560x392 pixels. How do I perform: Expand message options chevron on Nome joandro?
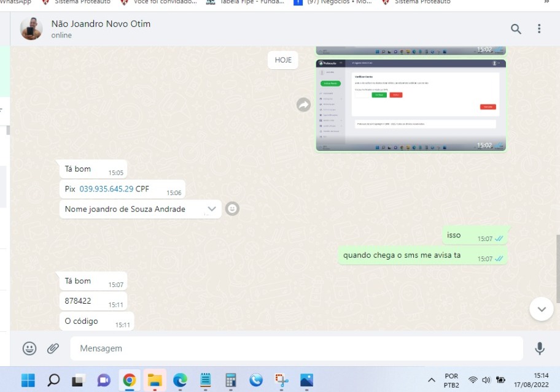tap(212, 209)
